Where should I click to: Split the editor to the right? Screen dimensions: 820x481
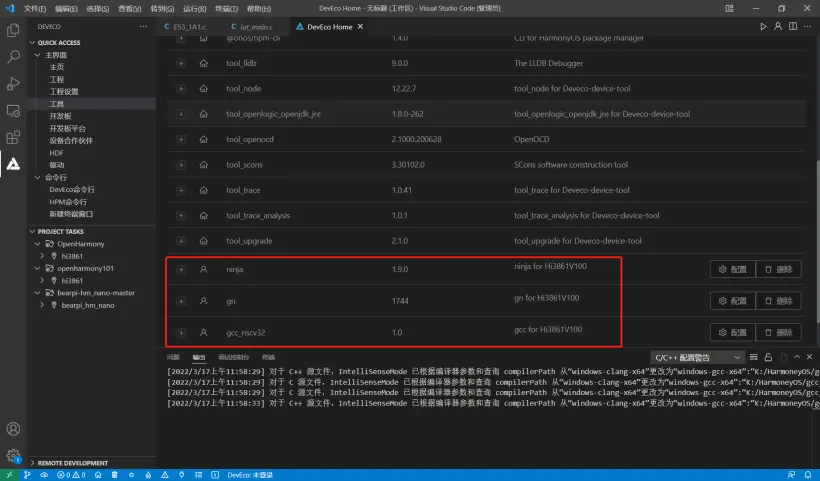(793, 27)
